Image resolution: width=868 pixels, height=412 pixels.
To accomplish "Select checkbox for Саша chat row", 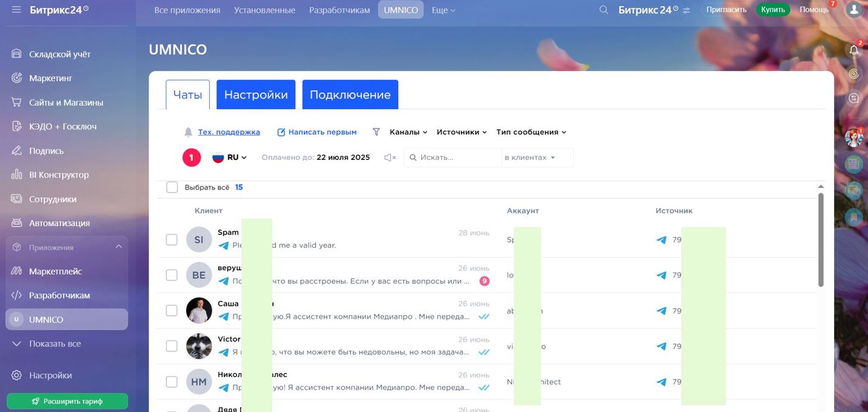I will click(x=172, y=310).
